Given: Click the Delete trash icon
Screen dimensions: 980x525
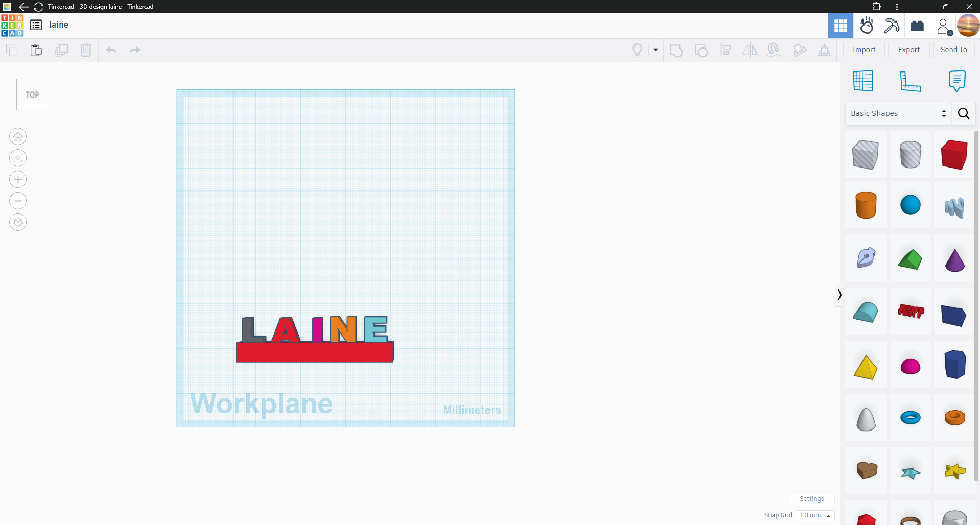Looking at the screenshot, I should click(x=86, y=50).
